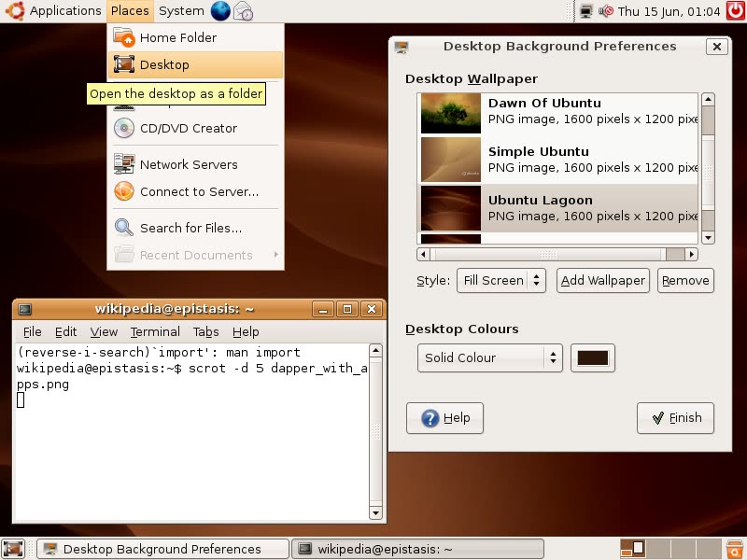Image resolution: width=747 pixels, height=560 pixels.
Task: Click the Show Desktop icon in bottom panel
Action: coord(13,549)
